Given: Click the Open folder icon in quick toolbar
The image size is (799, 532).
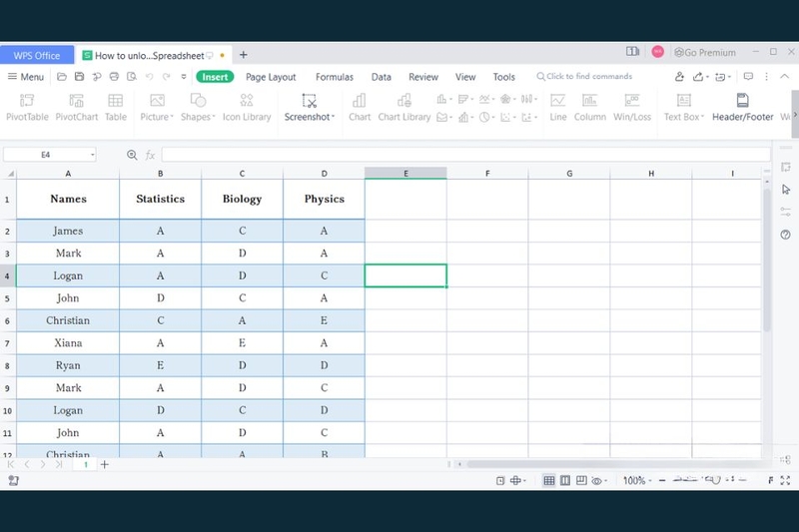Looking at the screenshot, I should coord(62,77).
